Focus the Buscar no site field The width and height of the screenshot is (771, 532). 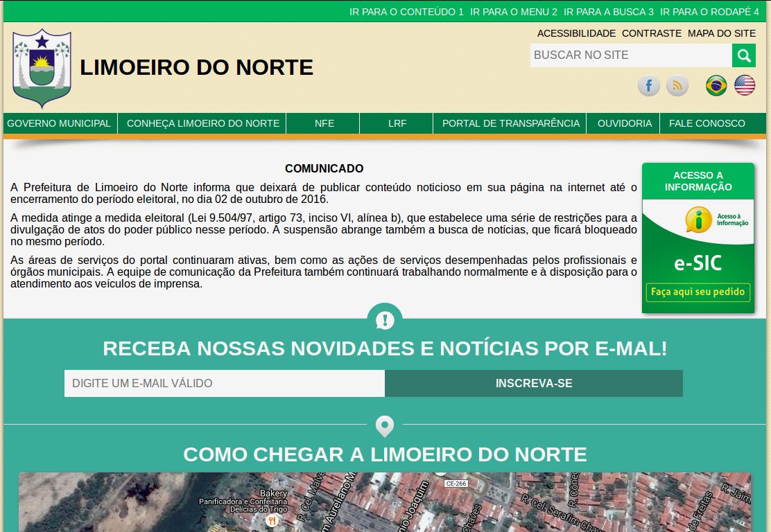(x=630, y=55)
